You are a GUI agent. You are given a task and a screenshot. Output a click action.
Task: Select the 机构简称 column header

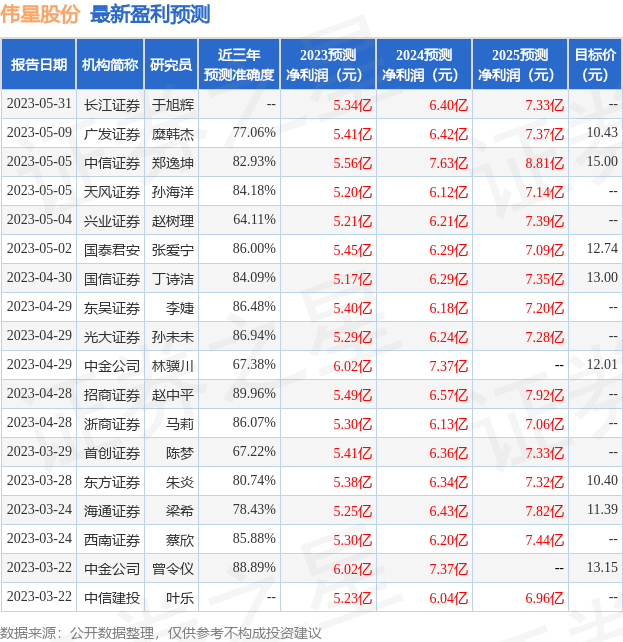(110, 64)
